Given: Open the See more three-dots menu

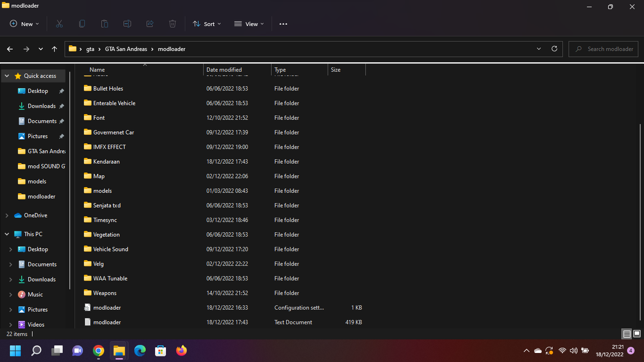Looking at the screenshot, I should point(283,24).
